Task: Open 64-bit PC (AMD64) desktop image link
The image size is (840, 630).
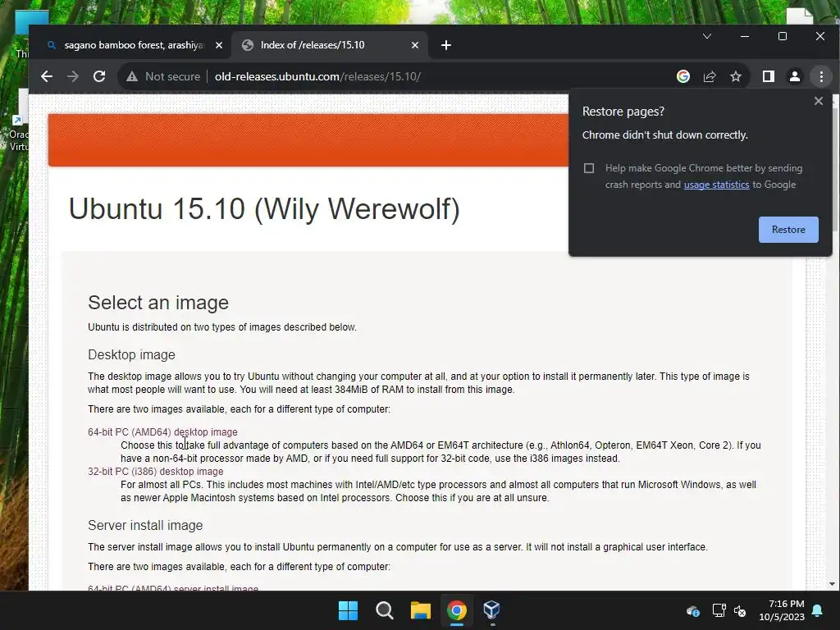Action: pyautogui.click(x=162, y=431)
